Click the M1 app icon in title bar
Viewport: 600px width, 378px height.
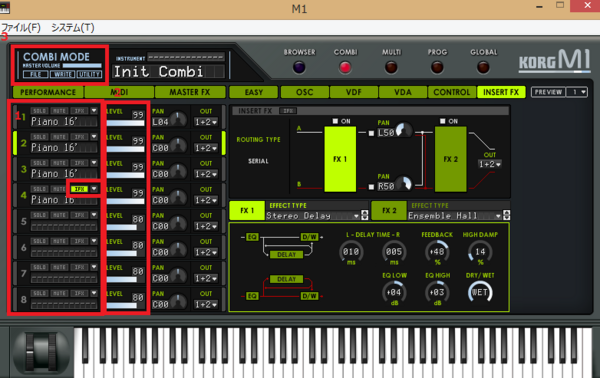[5, 7]
